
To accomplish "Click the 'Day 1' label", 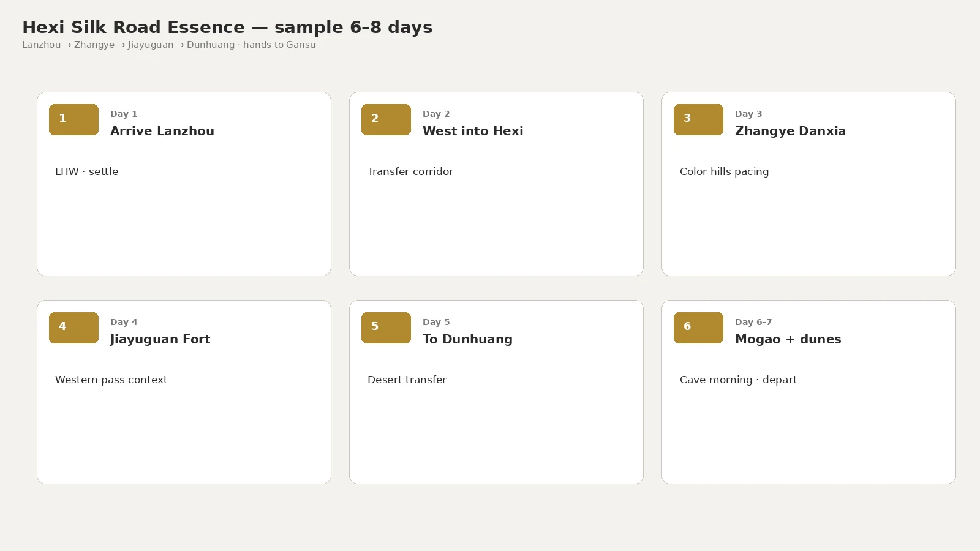I will [124, 114].
